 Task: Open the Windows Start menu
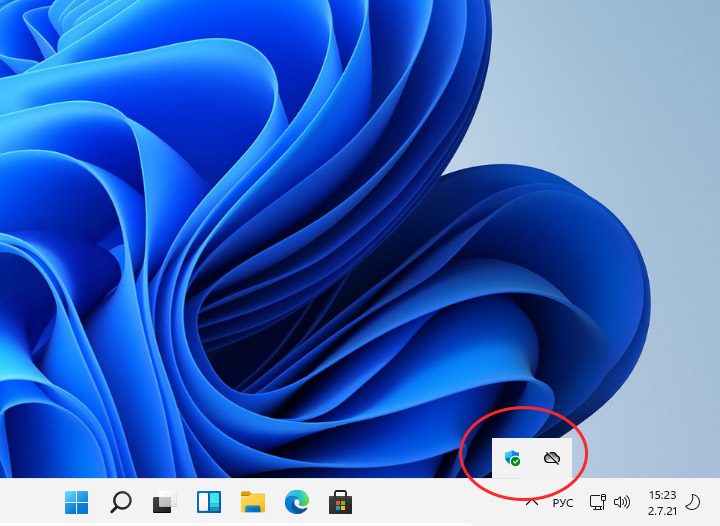point(76,502)
